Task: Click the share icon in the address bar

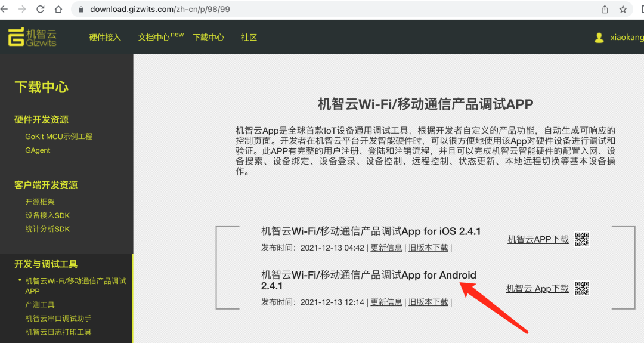Action: (605, 9)
